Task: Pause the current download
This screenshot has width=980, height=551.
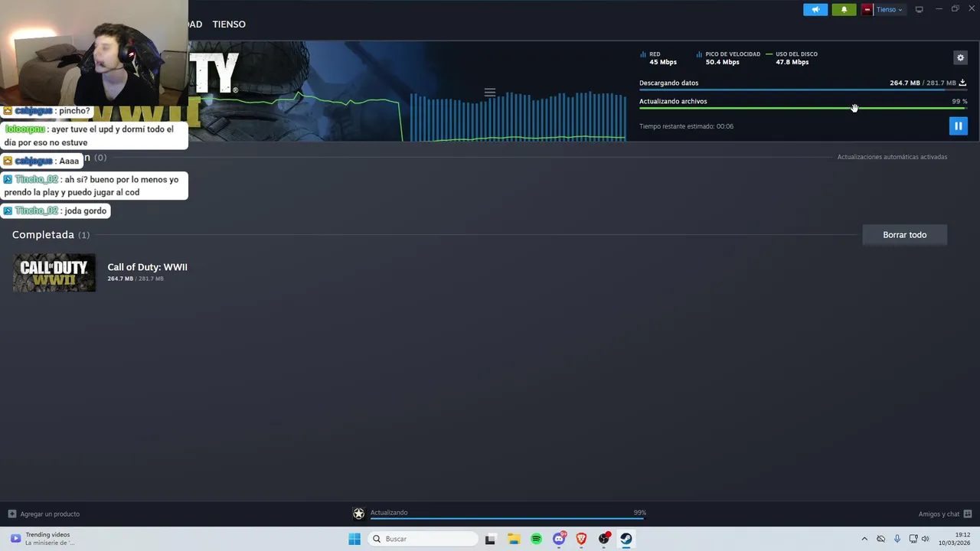Action: 958,126
